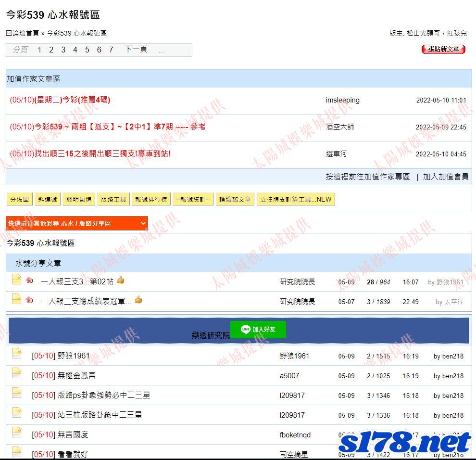Open the 聰明包牌 tool
This screenshot has width=476, height=460.
coord(79,199)
